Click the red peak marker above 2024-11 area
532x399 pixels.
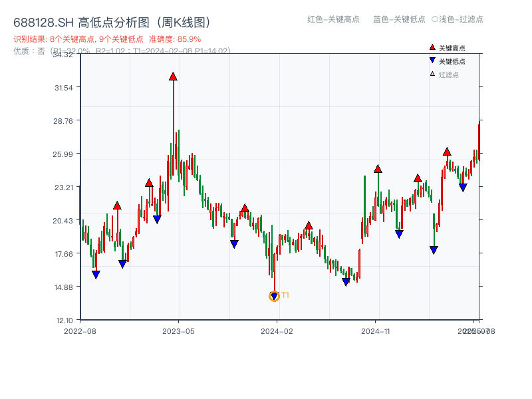[378, 168]
